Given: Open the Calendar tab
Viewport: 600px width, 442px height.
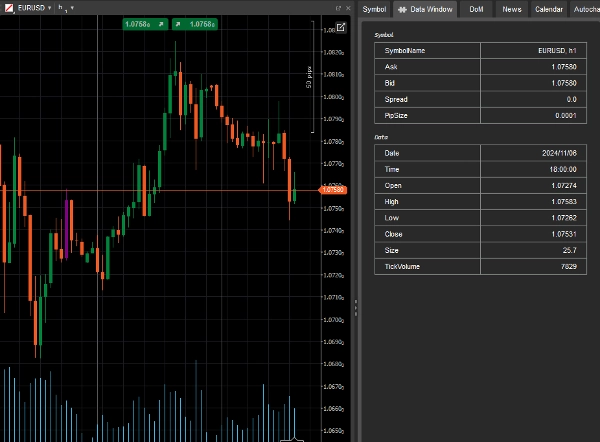Looking at the screenshot, I should (548, 9).
